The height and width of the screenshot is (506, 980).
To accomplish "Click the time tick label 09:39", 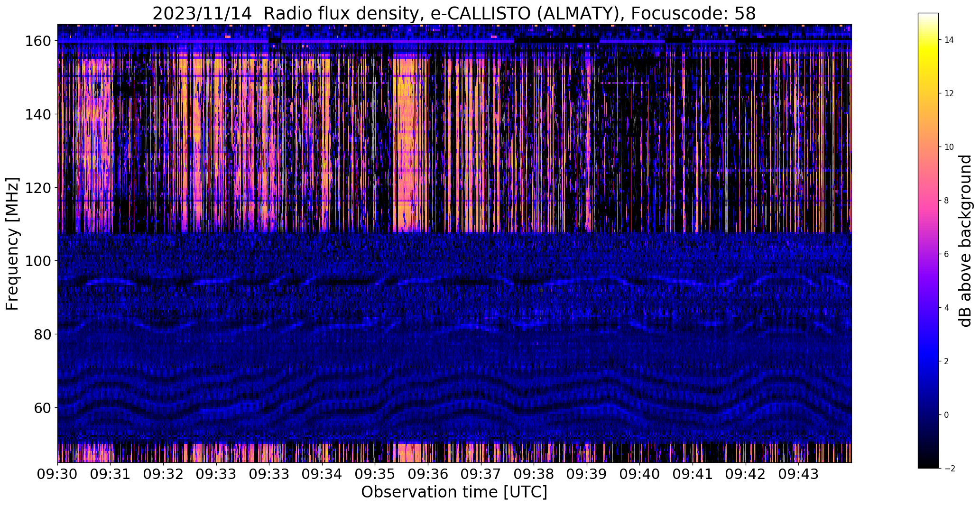I will tap(587, 474).
